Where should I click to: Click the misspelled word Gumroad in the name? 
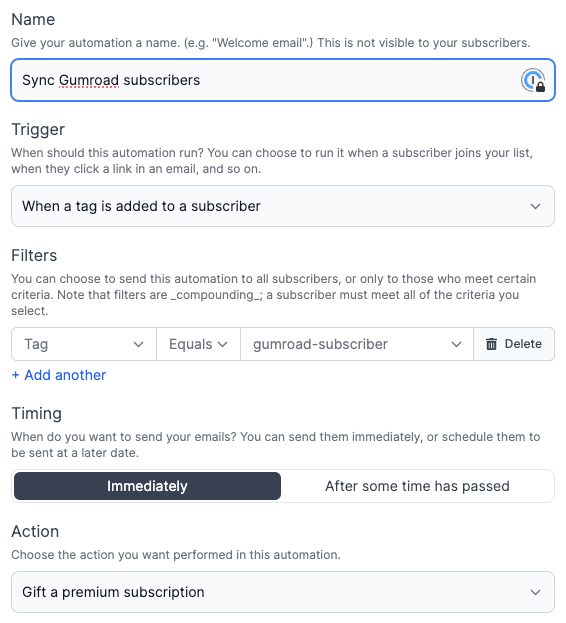[x=89, y=80]
